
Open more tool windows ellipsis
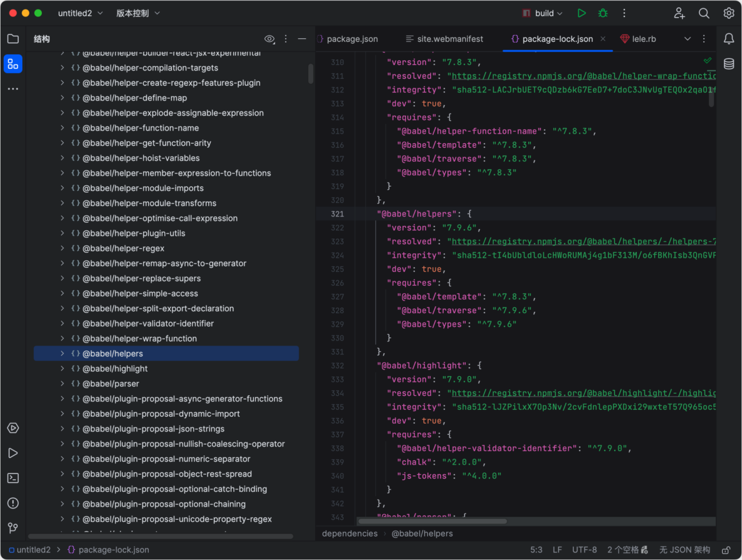click(x=13, y=89)
